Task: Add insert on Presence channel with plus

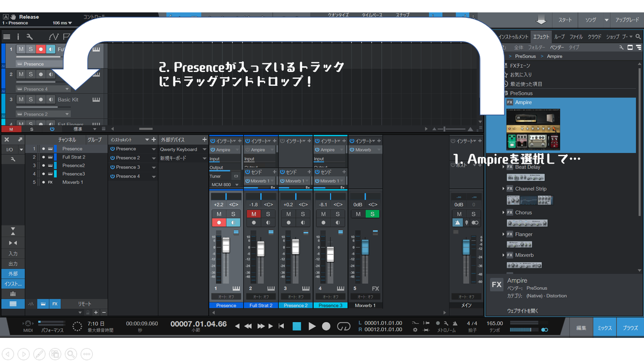Action: pos(240,141)
